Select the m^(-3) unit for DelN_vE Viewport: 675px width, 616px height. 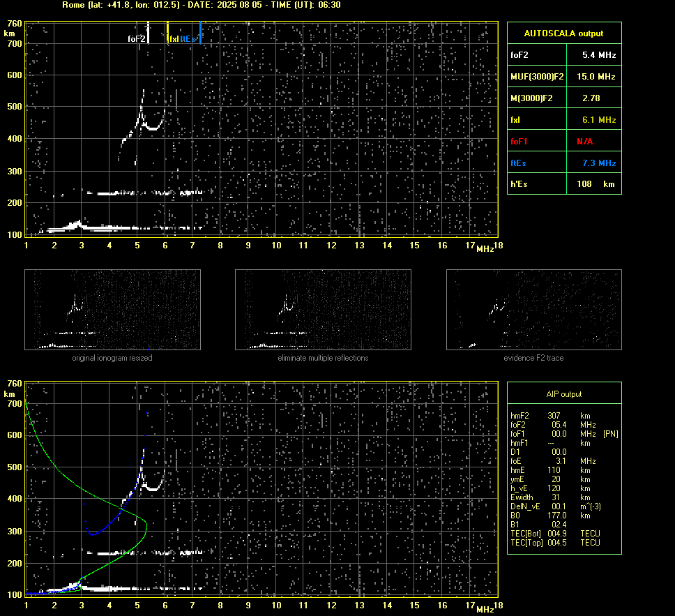591,506
